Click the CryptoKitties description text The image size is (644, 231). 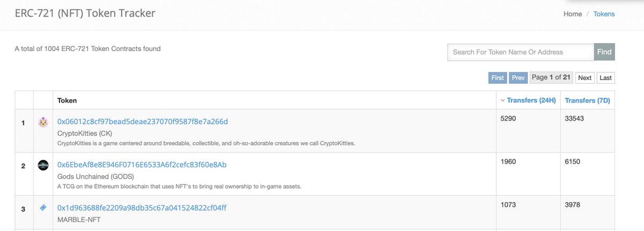click(x=206, y=143)
